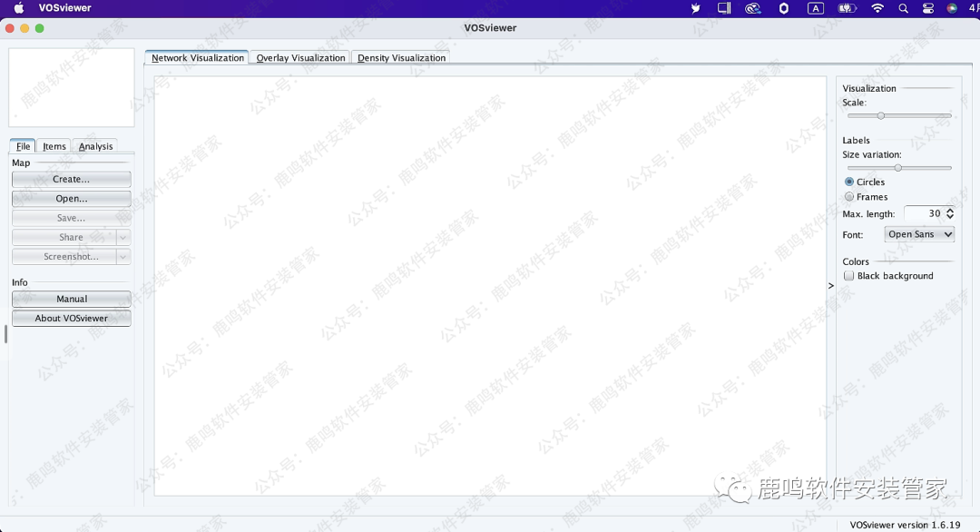Screen dimensions: 980x532
Task: Enable the Black background checkbox
Action: point(849,276)
